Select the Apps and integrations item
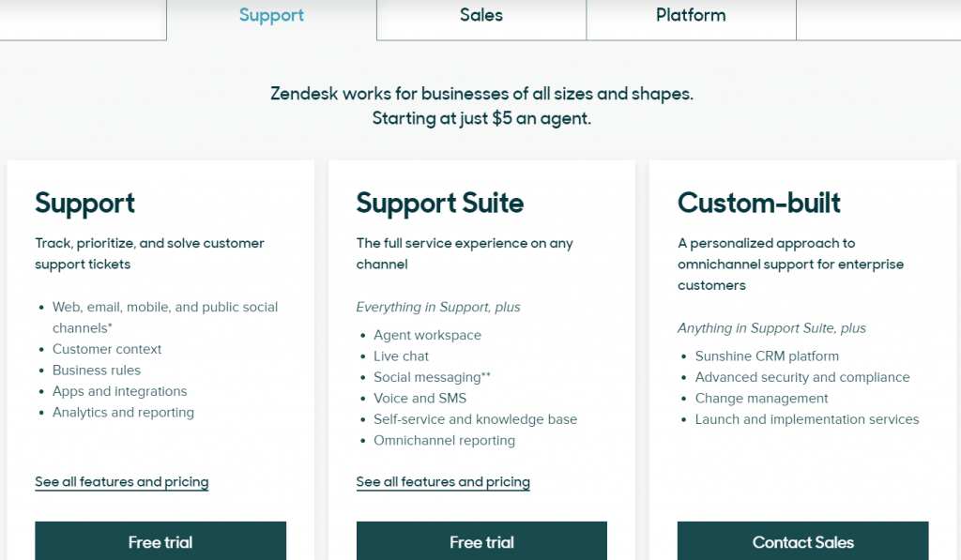The width and height of the screenshot is (961, 560). (119, 391)
